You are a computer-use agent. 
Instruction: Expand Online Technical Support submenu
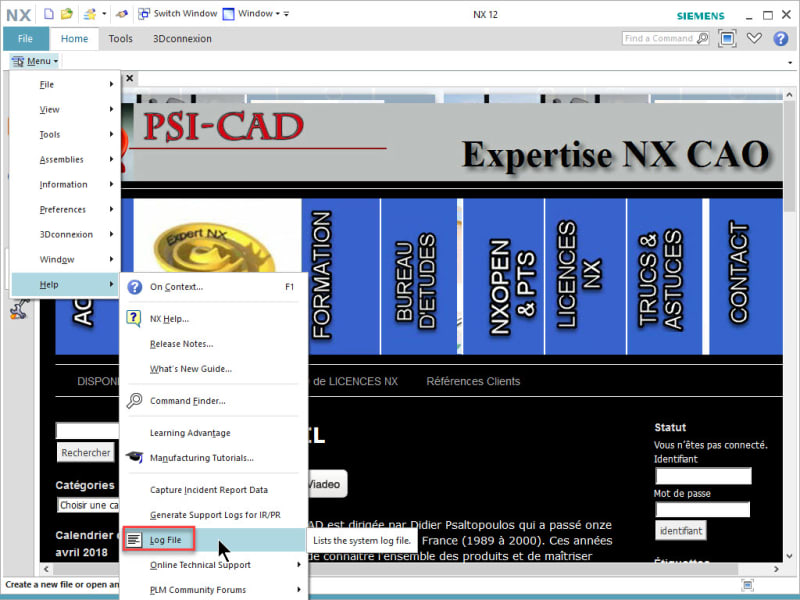pos(213,565)
